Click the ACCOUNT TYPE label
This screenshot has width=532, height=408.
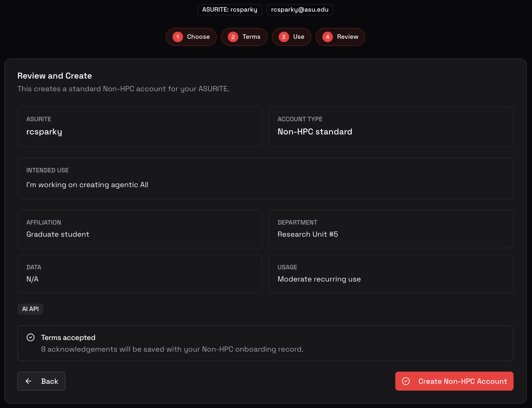300,119
